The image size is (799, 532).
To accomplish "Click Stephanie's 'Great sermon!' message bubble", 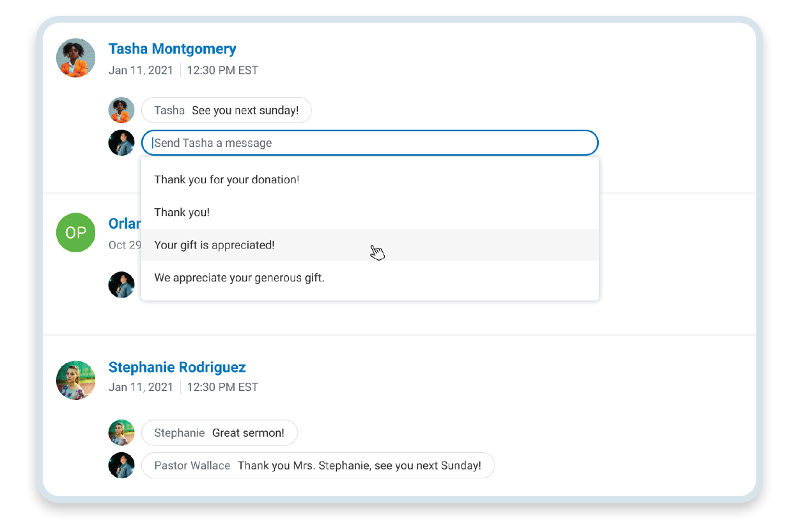I will click(x=219, y=433).
